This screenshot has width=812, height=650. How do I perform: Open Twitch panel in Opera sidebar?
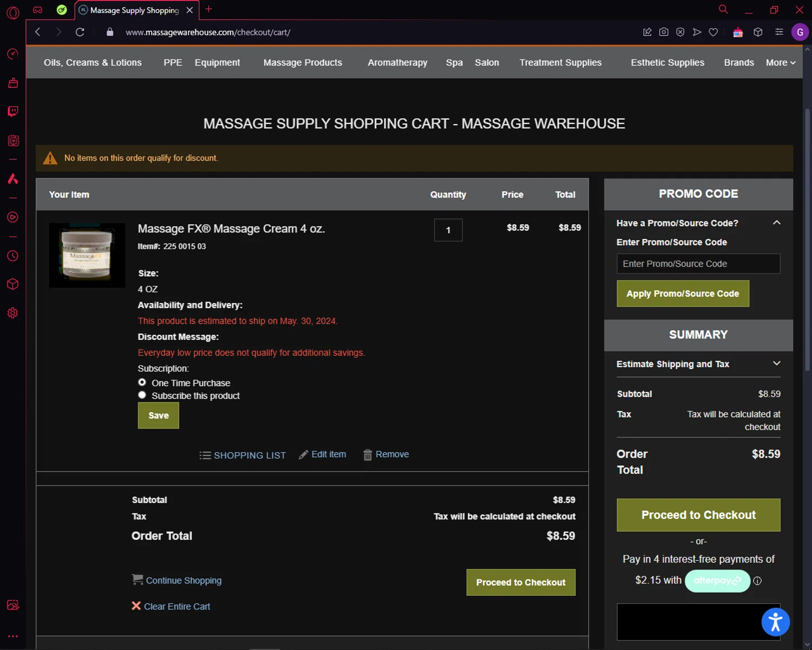pos(13,112)
